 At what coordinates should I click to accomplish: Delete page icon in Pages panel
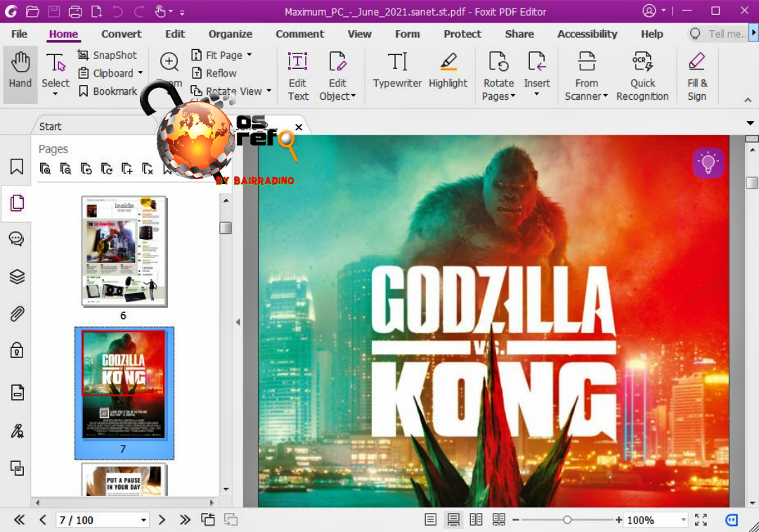coord(148,169)
